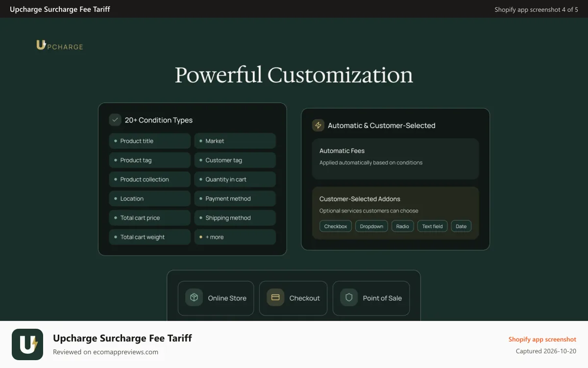Click the Powerful Customization heading
Viewport: 588px width, 368px height.
[294, 75]
